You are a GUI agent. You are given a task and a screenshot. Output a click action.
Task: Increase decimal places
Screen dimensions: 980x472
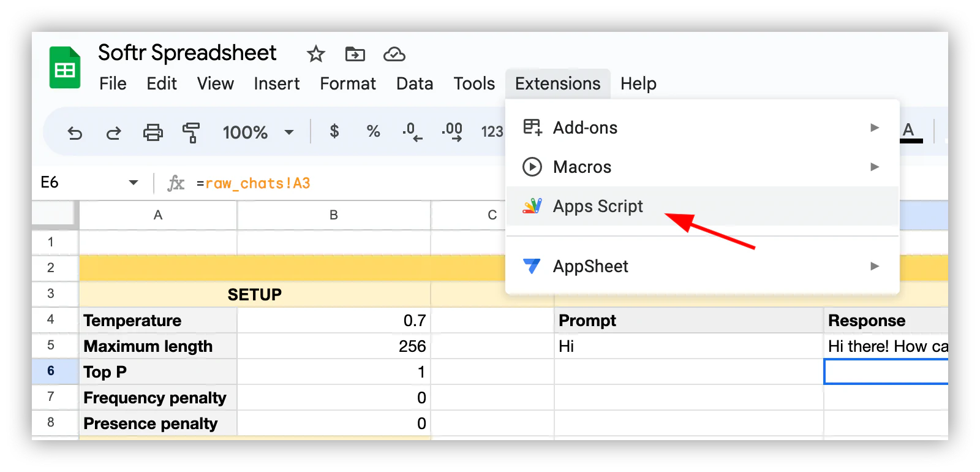452,132
